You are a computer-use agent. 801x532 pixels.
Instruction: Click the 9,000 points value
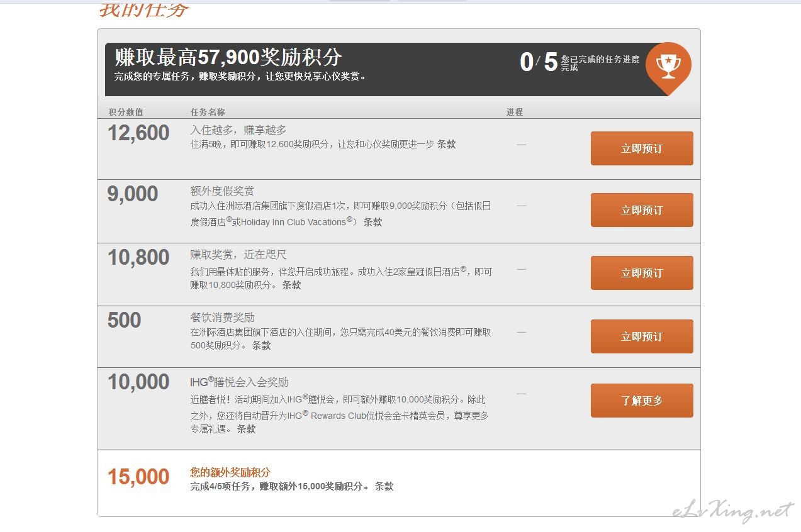133,194
